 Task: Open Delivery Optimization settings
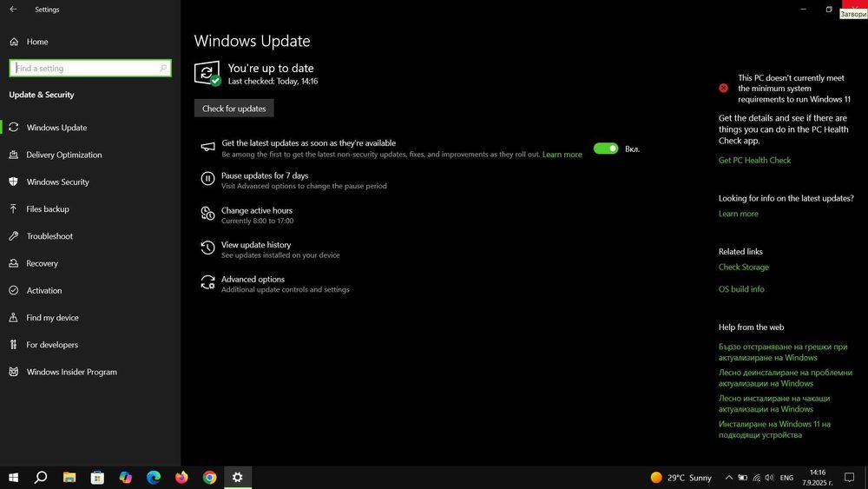(90, 155)
